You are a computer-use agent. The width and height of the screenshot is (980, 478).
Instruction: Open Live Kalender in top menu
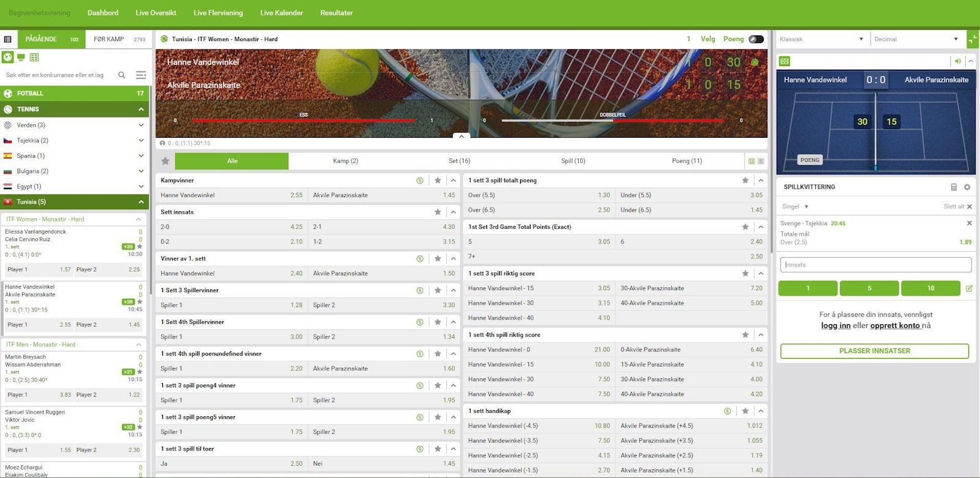click(281, 13)
